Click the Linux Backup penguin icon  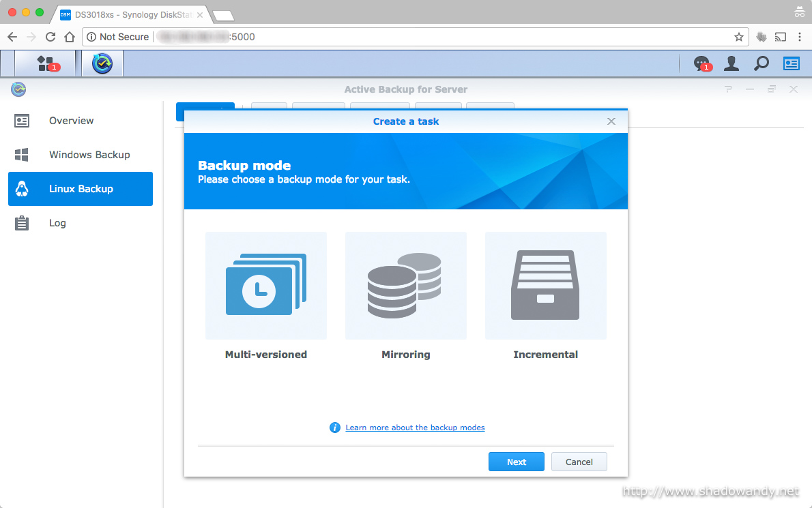pos(22,189)
